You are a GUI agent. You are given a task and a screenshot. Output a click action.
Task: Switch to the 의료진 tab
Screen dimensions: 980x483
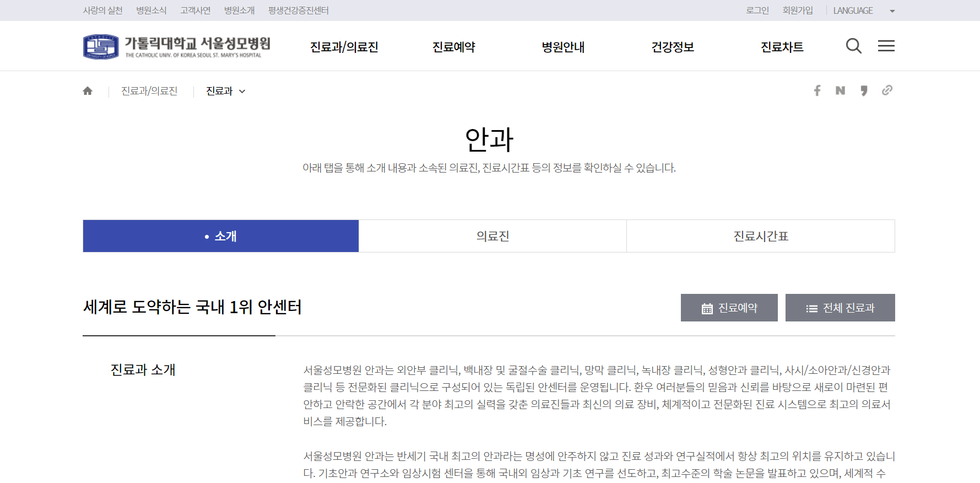tap(493, 236)
